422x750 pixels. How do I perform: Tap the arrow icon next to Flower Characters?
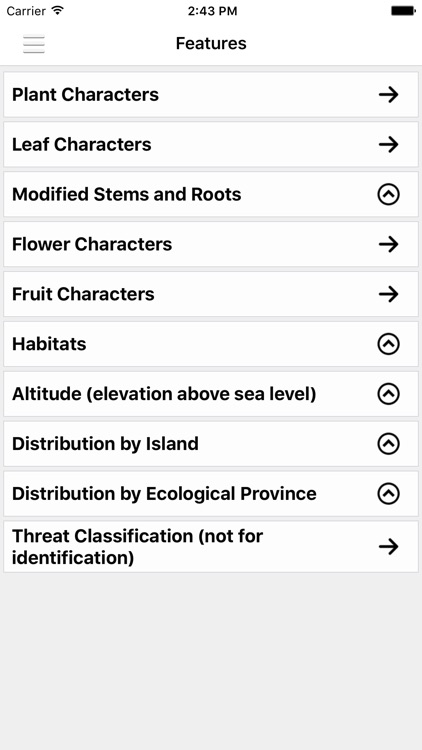pos(389,244)
